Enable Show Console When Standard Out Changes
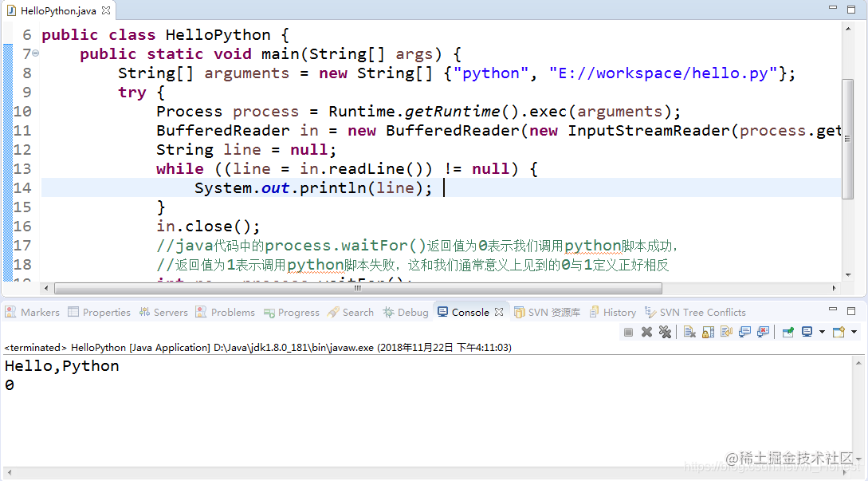This screenshot has height=481, width=868. click(744, 332)
